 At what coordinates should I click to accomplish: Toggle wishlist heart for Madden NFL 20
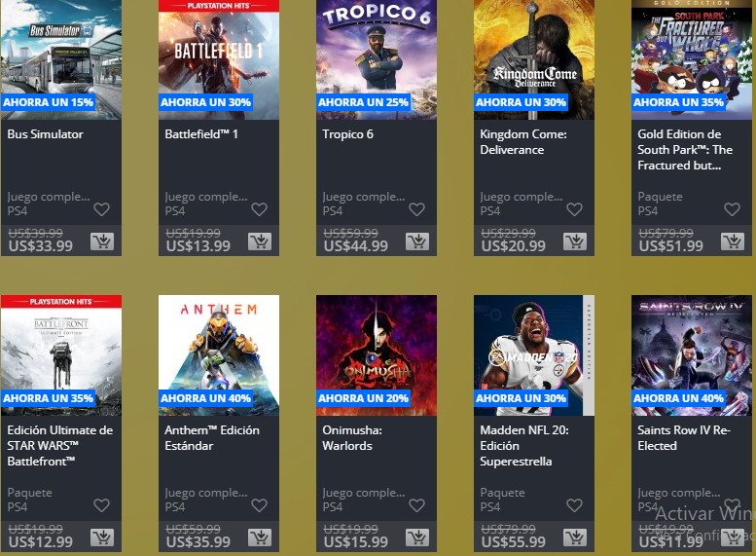(x=575, y=505)
